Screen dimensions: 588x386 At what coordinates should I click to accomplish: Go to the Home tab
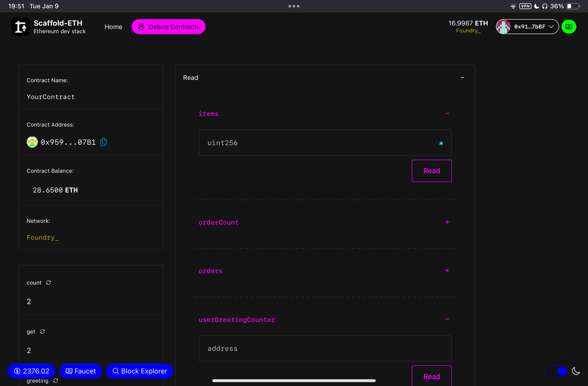pos(113,27)
